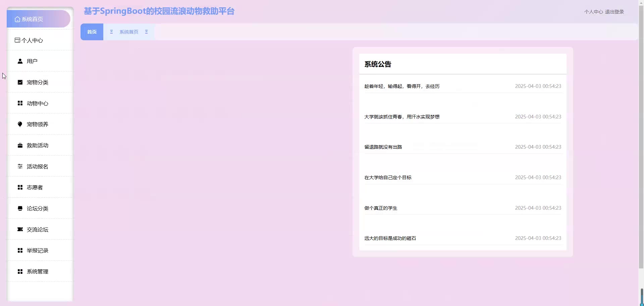Click the person icon for 用户
Screen dimensions: 644x306
click(20, 61)
